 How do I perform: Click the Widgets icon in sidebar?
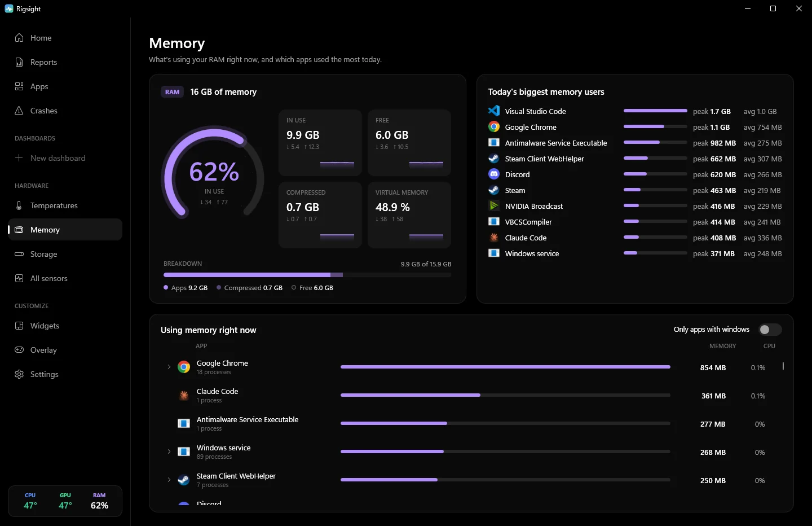(x=19, y=326)
